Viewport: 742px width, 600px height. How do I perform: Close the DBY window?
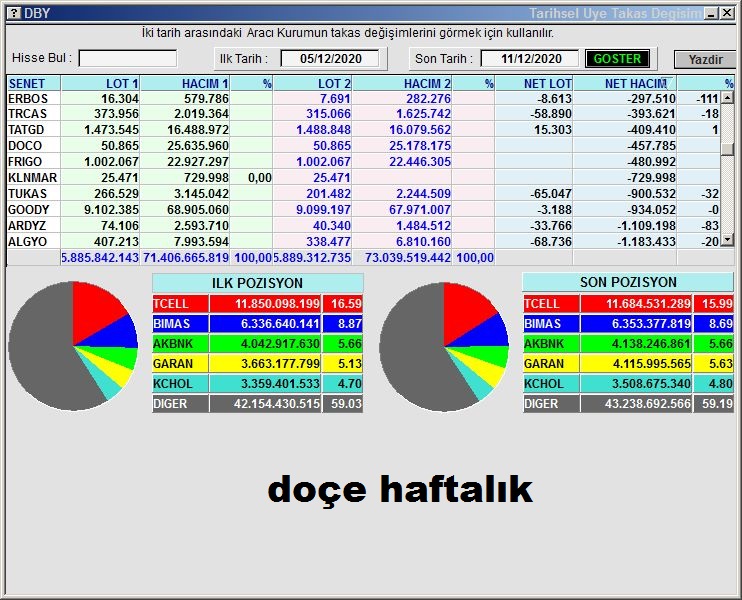(727, 13)
